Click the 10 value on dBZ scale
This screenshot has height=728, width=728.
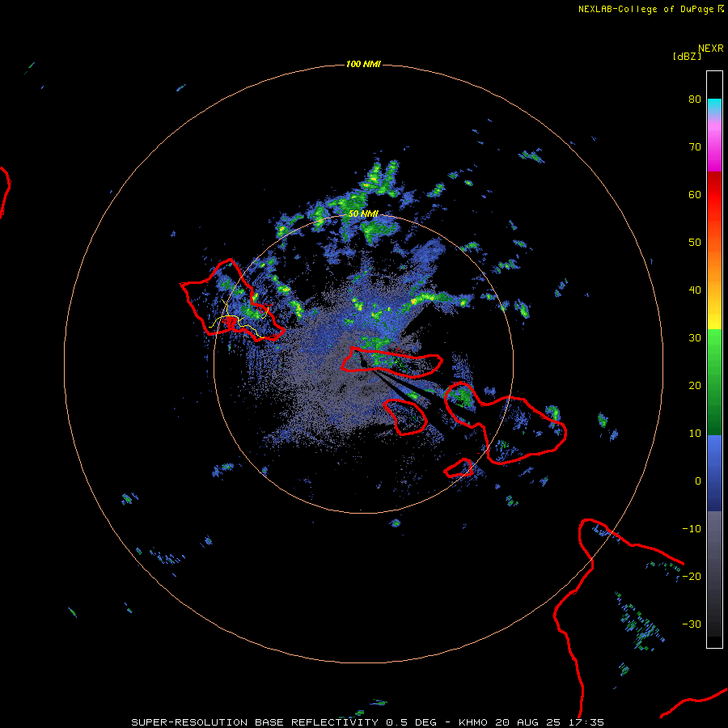pyautogui.click(x=695, y=434)
